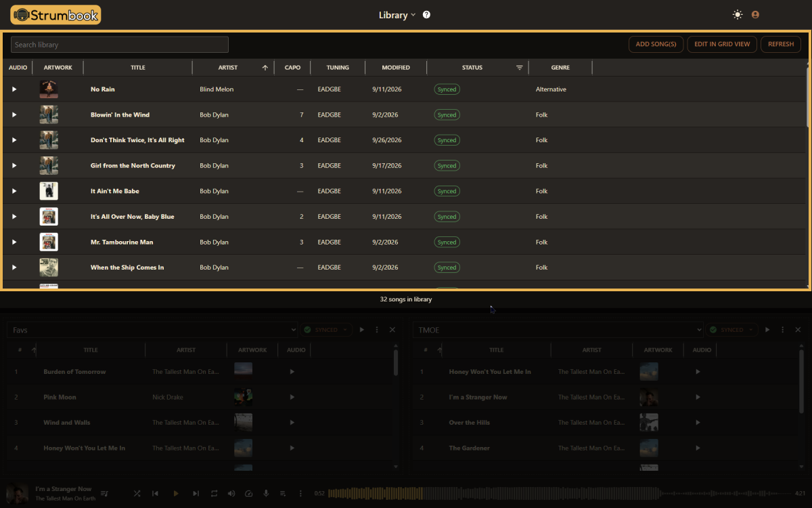This screenshot has height=508, width=812.
Task: Play audio for It's All Over Now, Baby Blue
Action: pos(14,217)
